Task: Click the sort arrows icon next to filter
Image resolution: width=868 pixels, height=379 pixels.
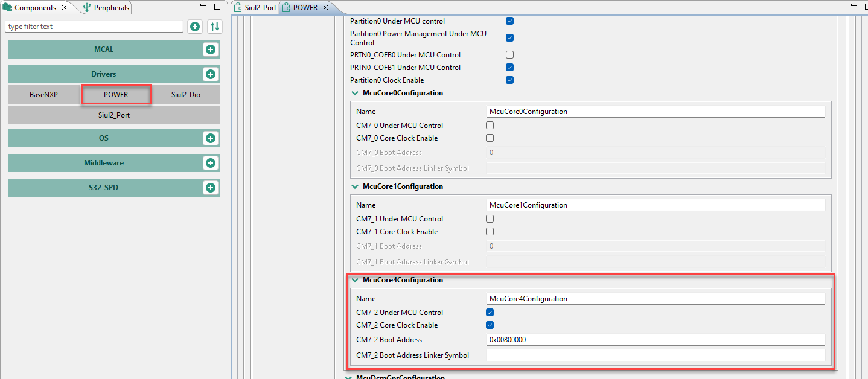Action: (x=214, y=27)
